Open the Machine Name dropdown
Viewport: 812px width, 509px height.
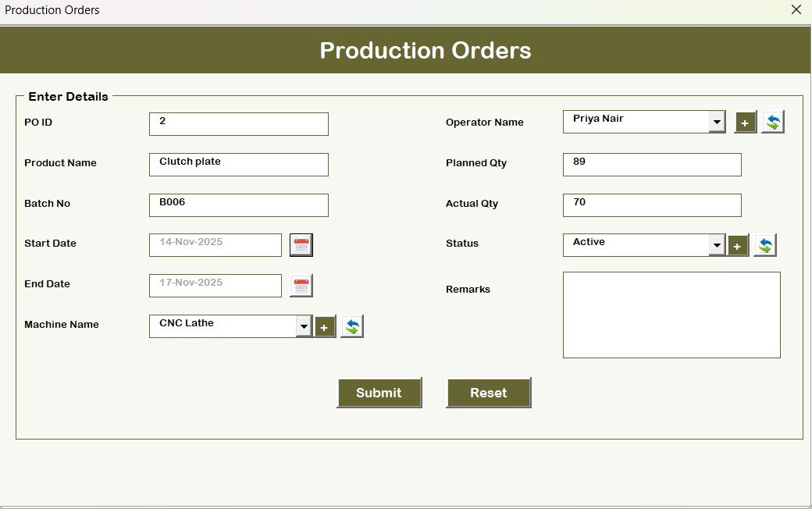(304, 326)
